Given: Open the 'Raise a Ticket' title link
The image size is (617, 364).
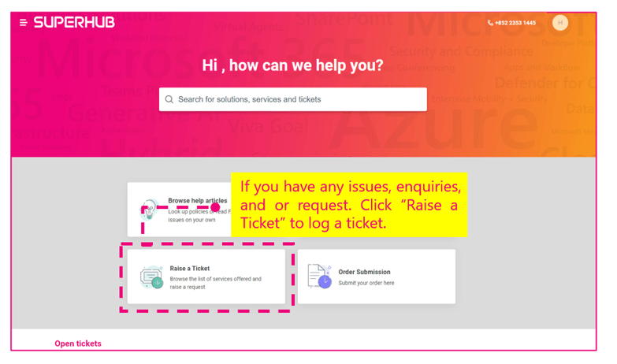Looking at the screenshot, I should 190,269.
